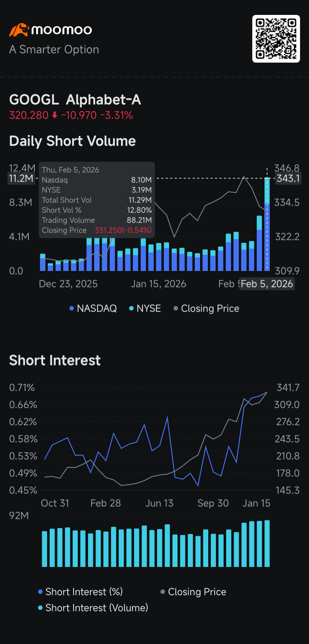Tap the moomoo bull logo icon

[x=19, y=30]
